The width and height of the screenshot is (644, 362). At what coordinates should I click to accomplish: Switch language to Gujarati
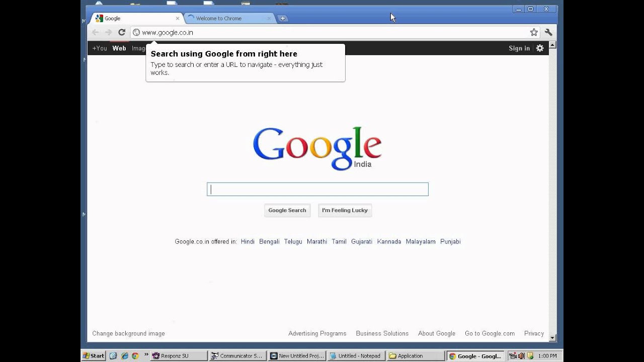(x=362, y=242)
